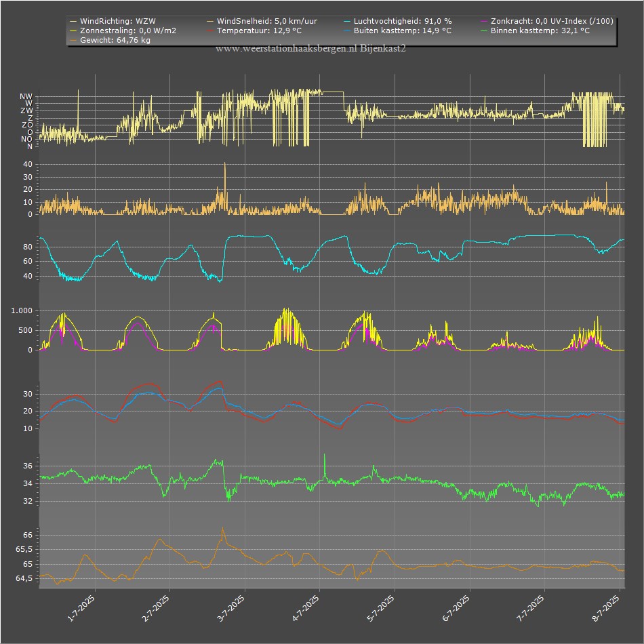Screen dimensions: 644x644
Task: Select the ZW wind direction axis label
Action: coord(26,111)
